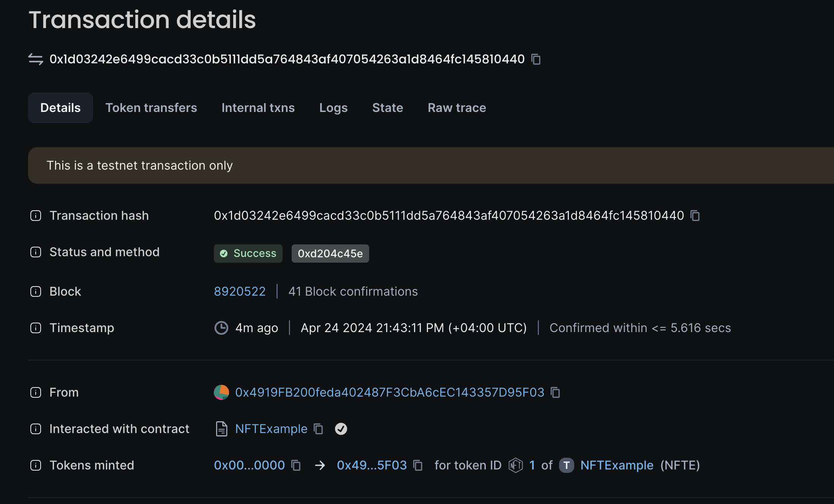
Task: Click the 0xd204c45e method badge
Action: click(x=330, y=254)
